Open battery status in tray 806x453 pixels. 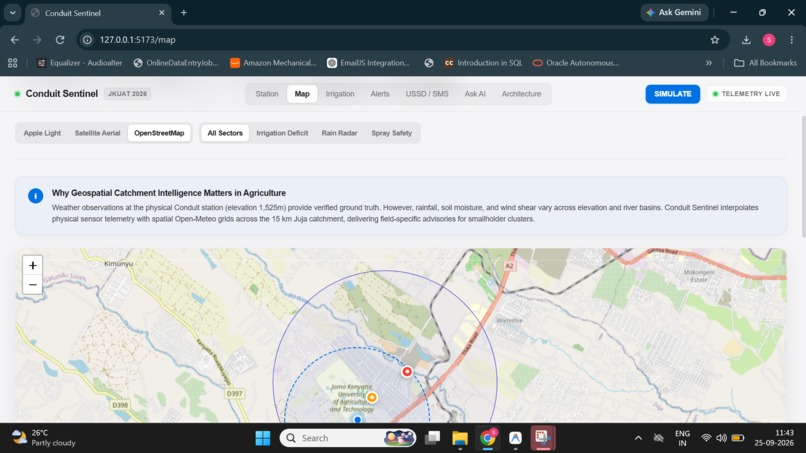click(x=738, y=438)
